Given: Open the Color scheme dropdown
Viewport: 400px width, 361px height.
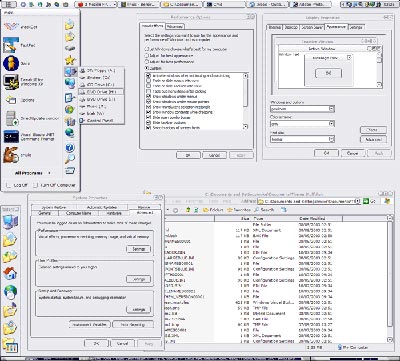Looking at the screenshot, I should [x=331, y=124].
